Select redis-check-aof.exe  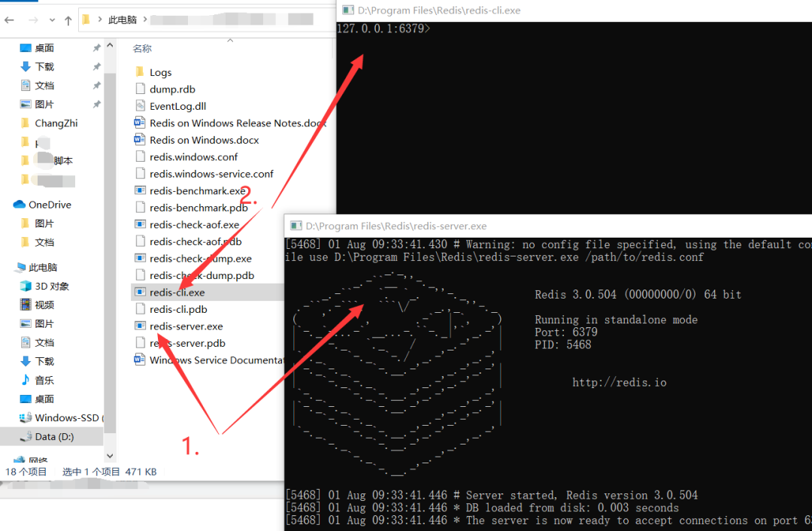pyautogui.click(x=194, y=224)
